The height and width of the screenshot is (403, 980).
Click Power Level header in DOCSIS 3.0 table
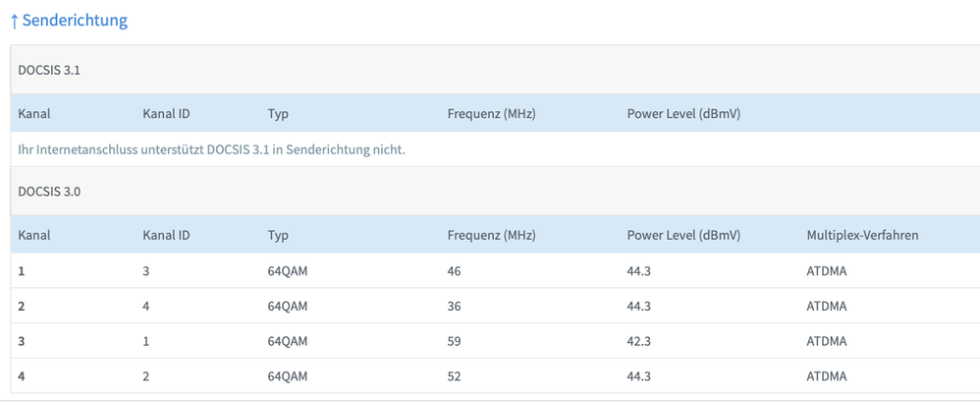click(683, 236)
